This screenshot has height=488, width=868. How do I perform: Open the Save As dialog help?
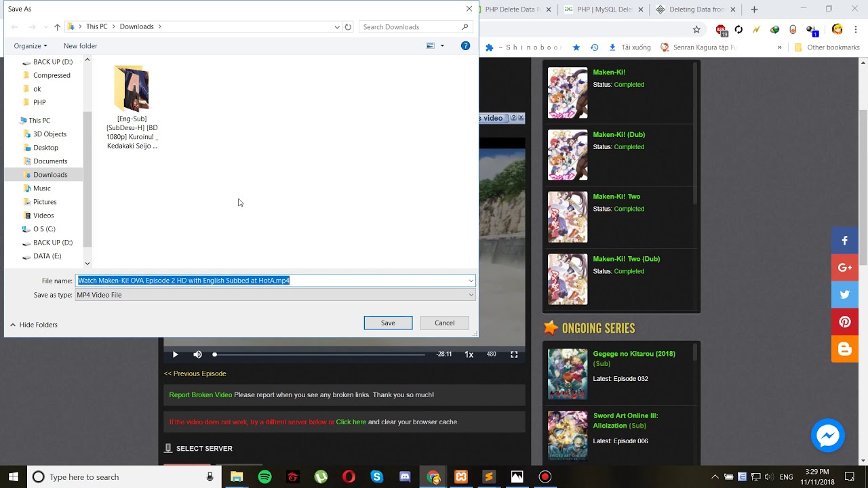[x=465, y=45]
